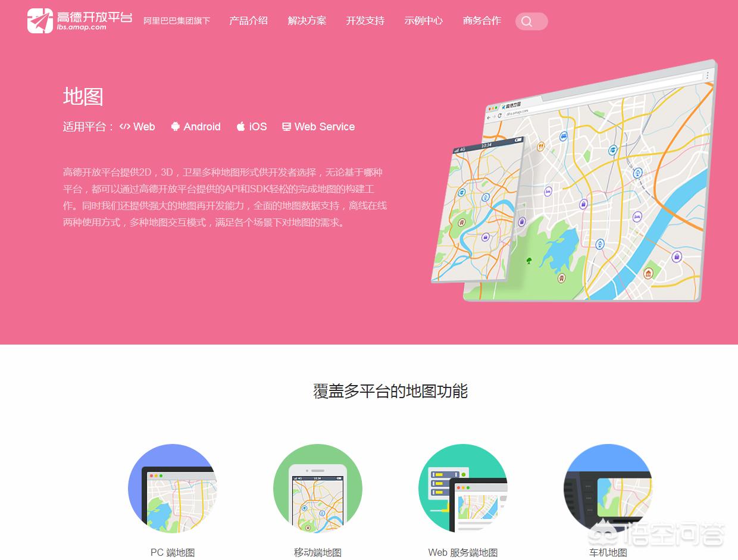Click the Web Service server icon
This screenshot has width=738, height=560.
[x=286, y=127]
